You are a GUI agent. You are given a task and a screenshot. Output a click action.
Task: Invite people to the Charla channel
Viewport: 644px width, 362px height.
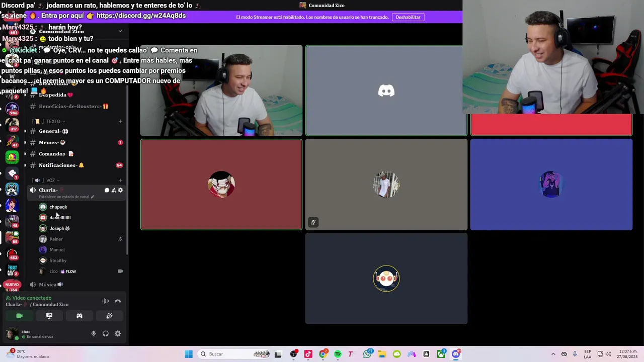[x=114, y=190]
